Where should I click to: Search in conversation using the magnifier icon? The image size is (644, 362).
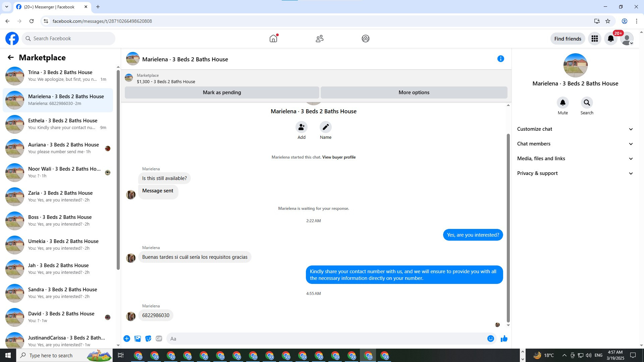click(587, 103)
